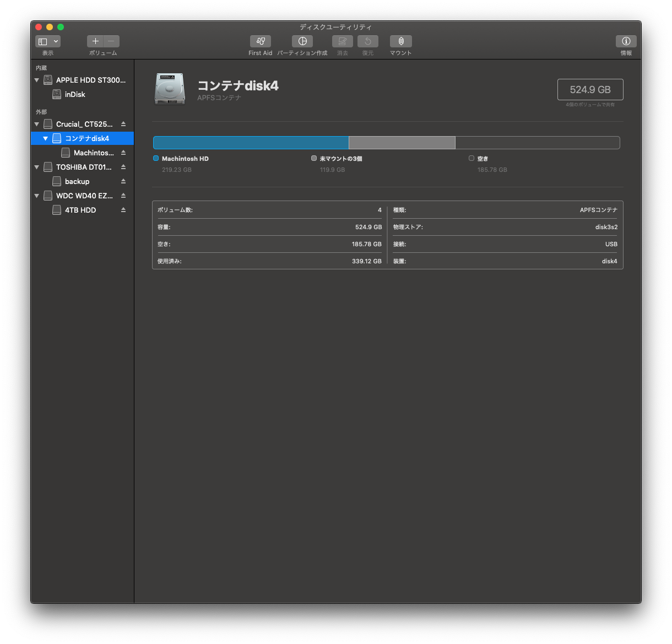Click the 種類 value APFSコンテナ
672x644 pixels.
(599, 210)
